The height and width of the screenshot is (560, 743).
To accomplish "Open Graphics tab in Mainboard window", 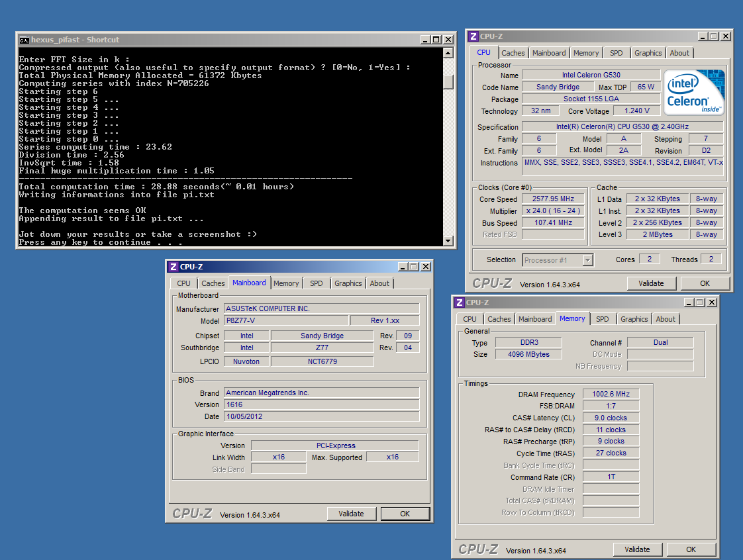I will [x=348, y=283].
